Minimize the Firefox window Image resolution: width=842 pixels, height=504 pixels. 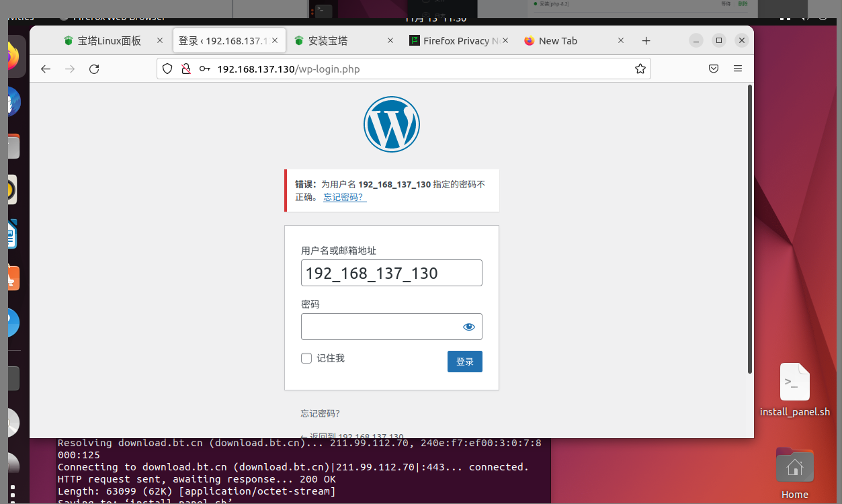(x=697, y=41)
